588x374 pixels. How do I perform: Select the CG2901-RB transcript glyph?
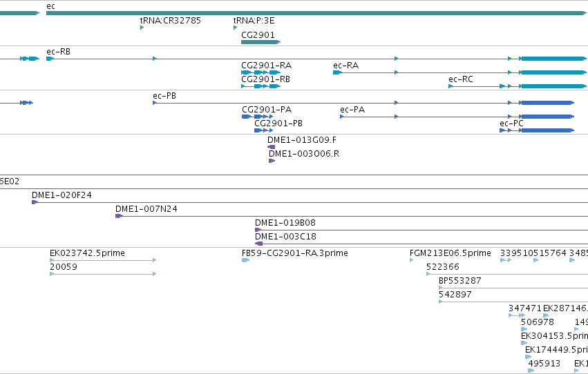coord(260,86)
